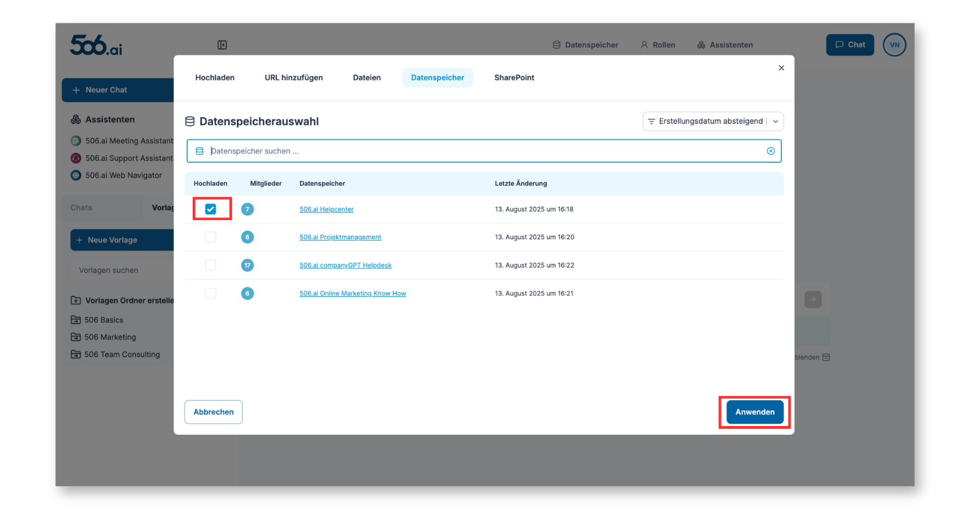Viewport: 980px width, 523px height.
Task: Click member count badge for 506.ai Helpcenter
Action: [247, 209]
